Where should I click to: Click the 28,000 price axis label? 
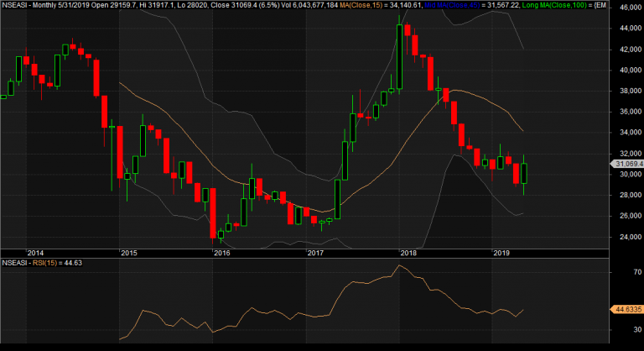pos(631,195)
